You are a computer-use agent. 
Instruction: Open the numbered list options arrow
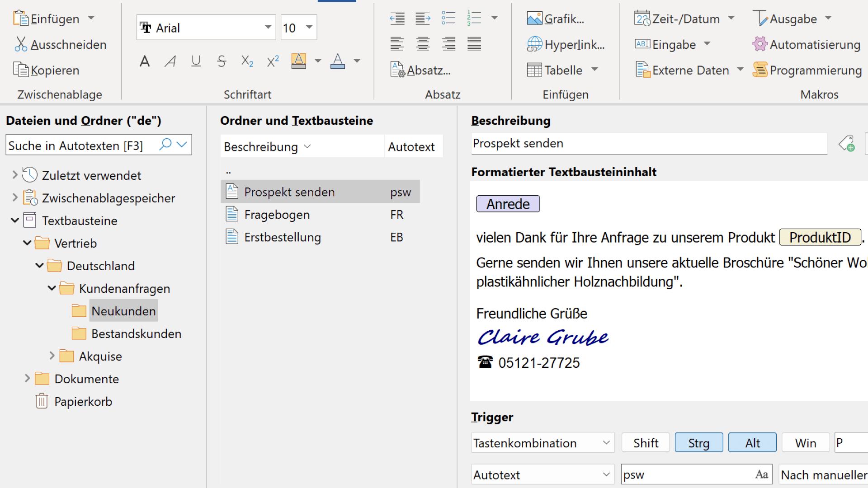[x=495, y=18]
